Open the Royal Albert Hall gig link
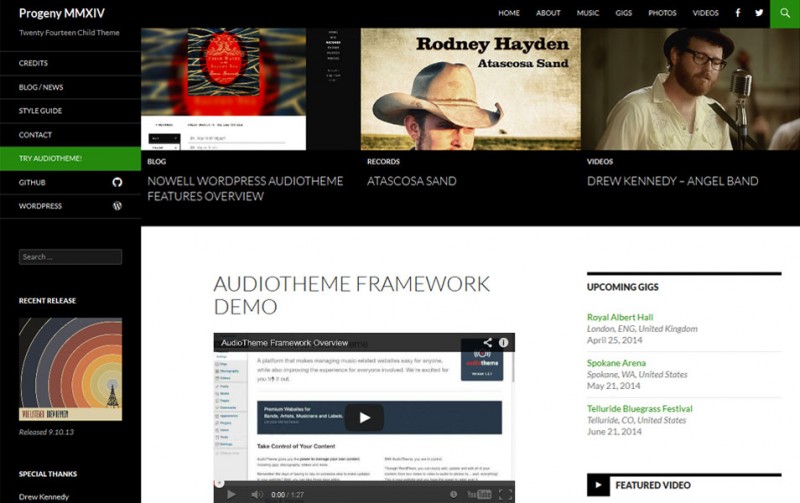 620,317
